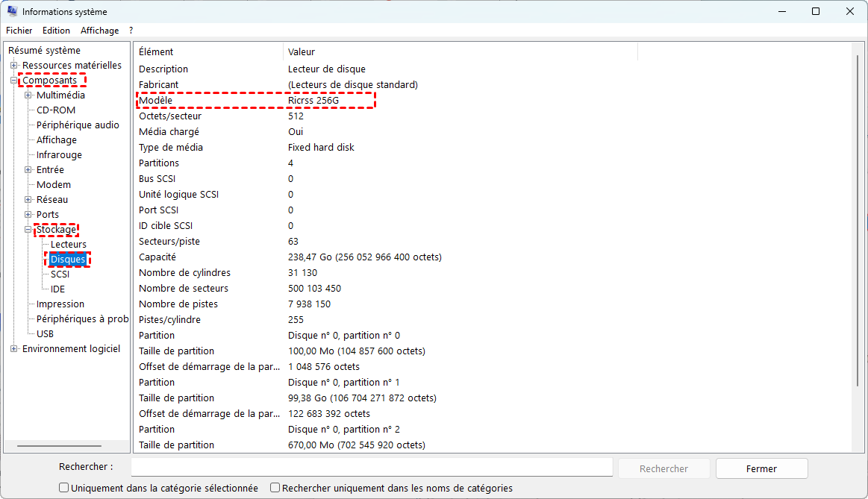The height and width of the screenshot is (499, 868).
Task: Select the Lecteurs tree item
Action: pos(69,245)
